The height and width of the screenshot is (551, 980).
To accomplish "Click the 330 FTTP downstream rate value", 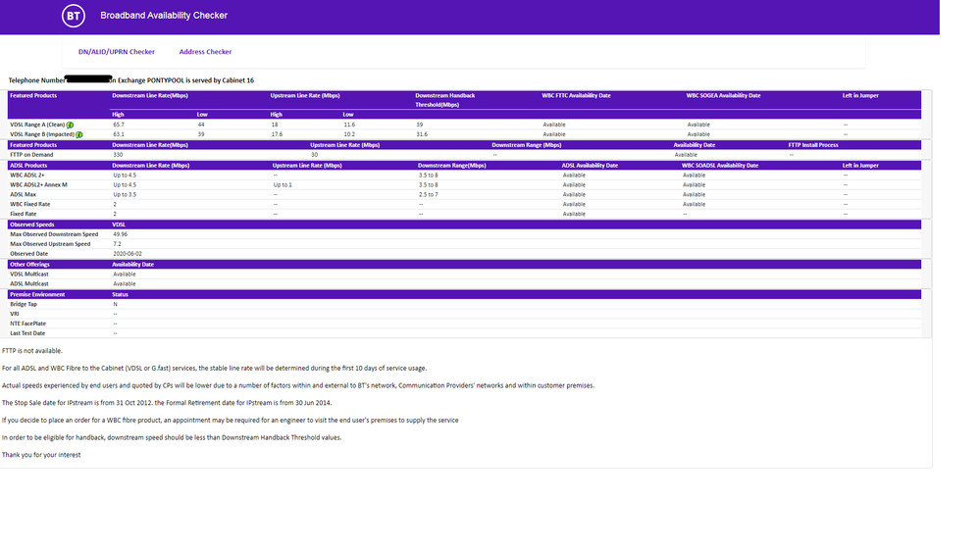I will tap(118, 155).
